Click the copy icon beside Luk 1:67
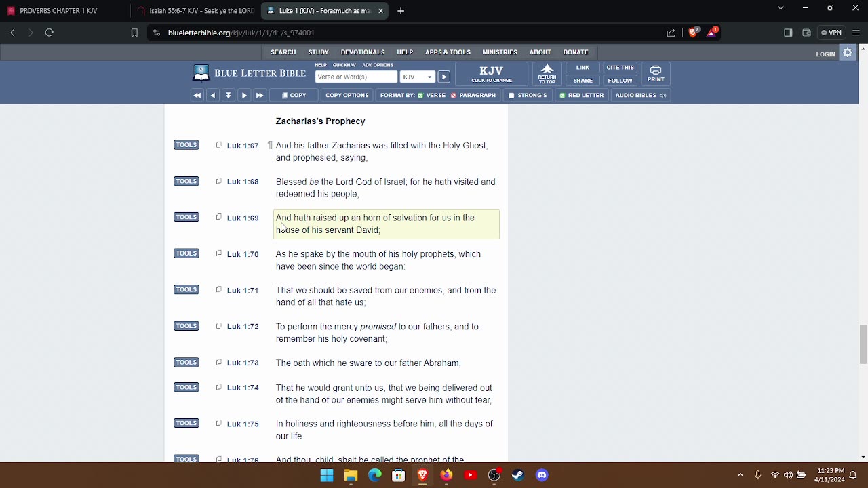This screenshot has height=488, width=868. (218, 145)
